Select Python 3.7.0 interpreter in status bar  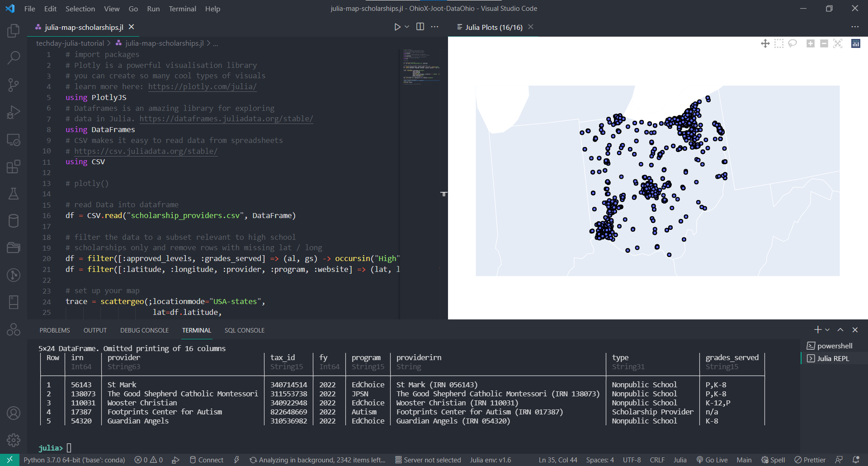coord(74,460)
